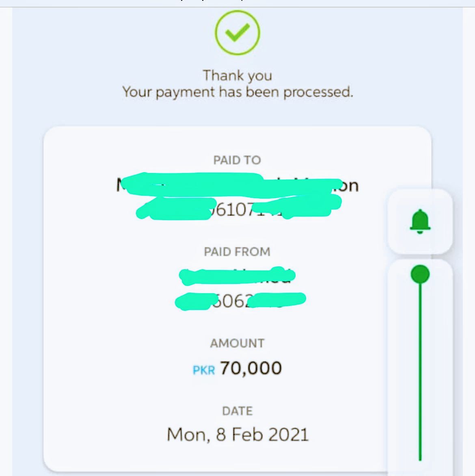Click the blue PKR currency label

point(204,370)
